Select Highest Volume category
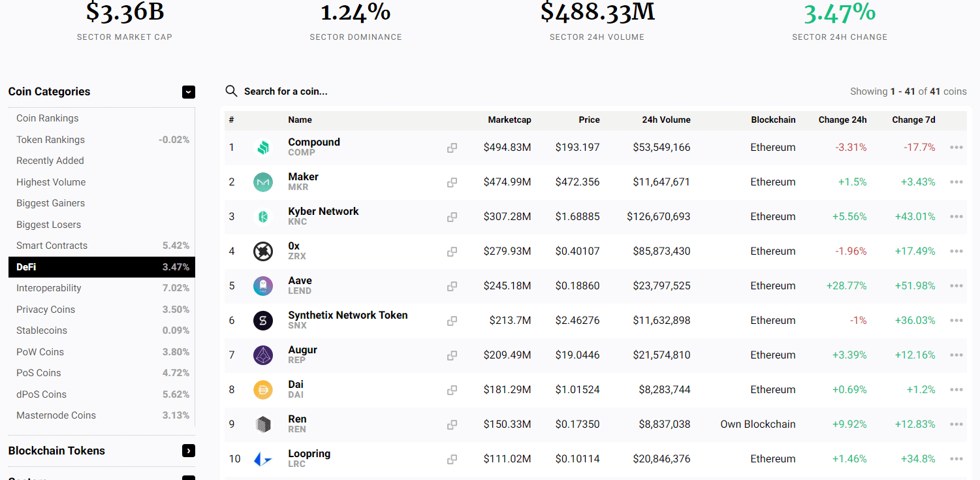The width and height of the screenshot is (980, 480). pos(51,182)
